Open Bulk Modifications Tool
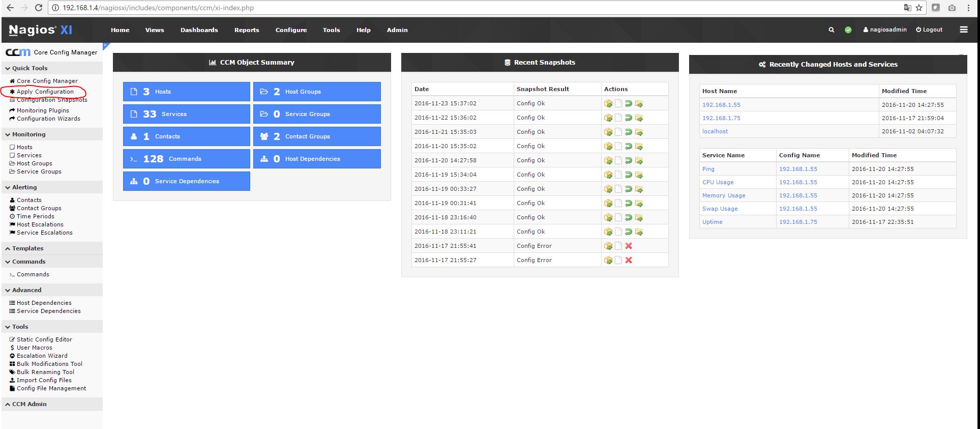 pyautogui.click(x=49, y=364)
